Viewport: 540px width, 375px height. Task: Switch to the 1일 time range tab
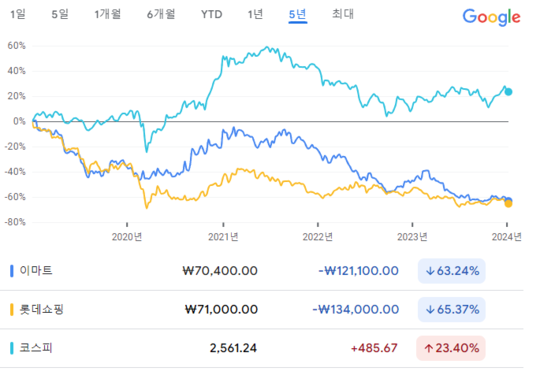pos(18,14)
